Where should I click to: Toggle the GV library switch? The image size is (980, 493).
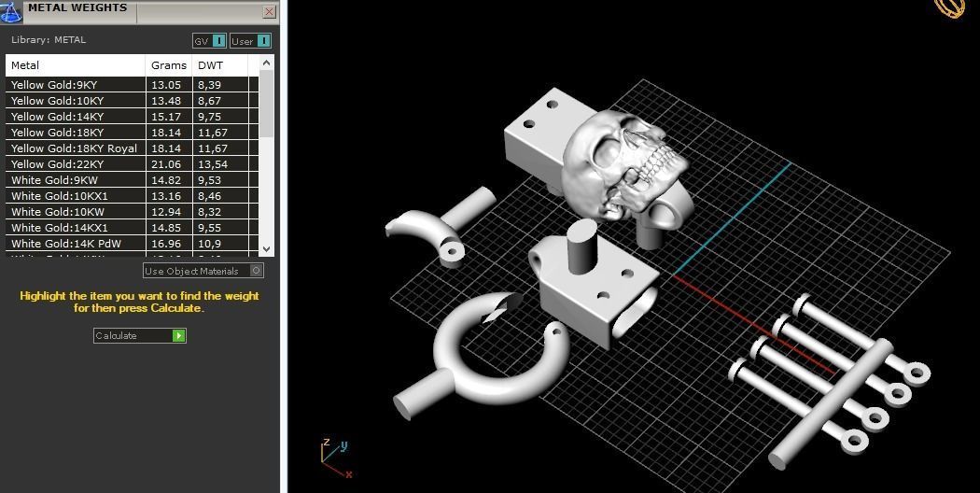coord(209,41)
